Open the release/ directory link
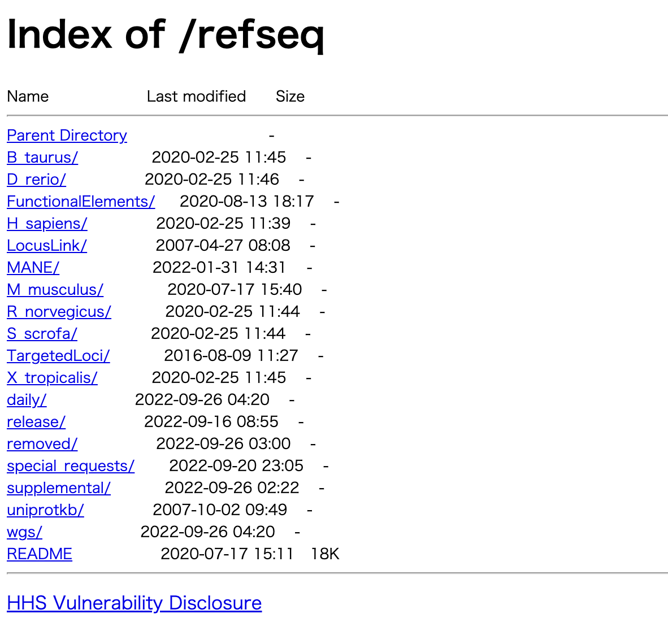 pos(36,422)
